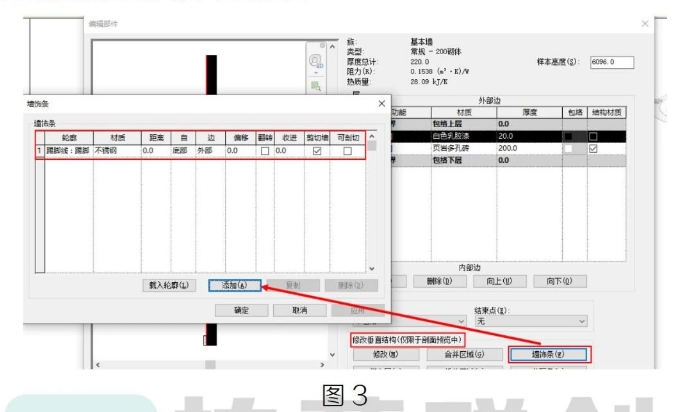The height and width of the screenshot is (412, 682).
Task: Click 墙饰条(W) button
Action: coord(548,355)
